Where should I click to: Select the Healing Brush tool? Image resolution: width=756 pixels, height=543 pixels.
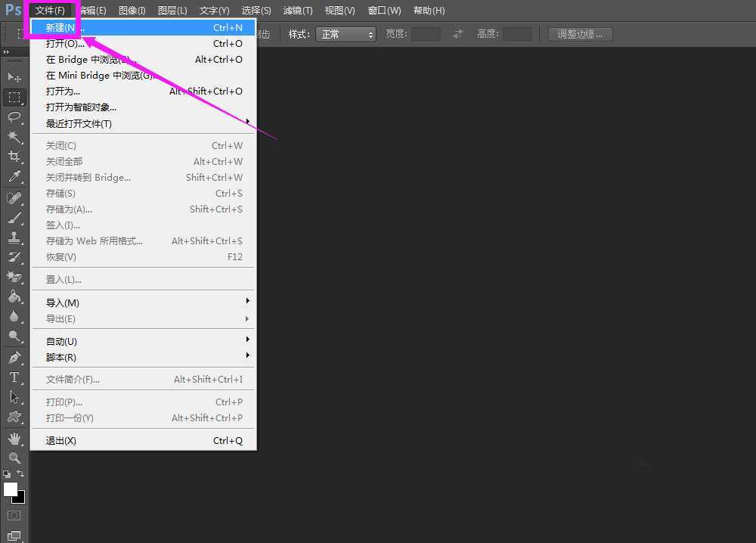[x=14, y=198]
